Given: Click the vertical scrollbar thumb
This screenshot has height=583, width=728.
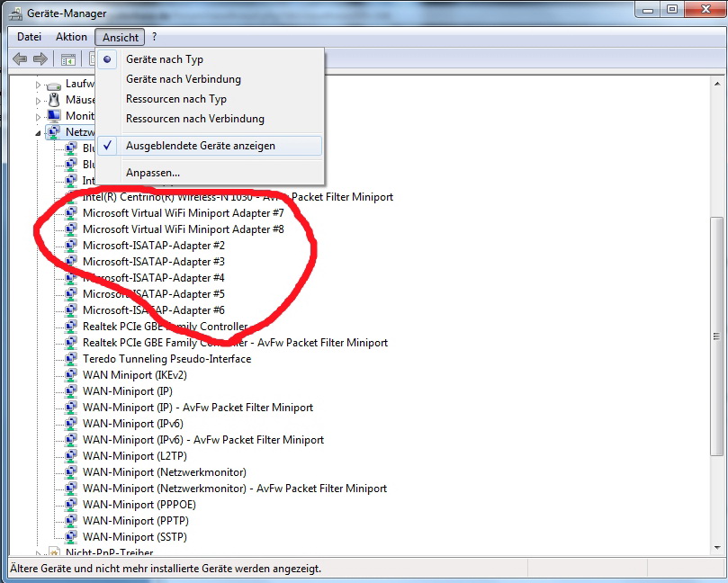Looking at the screenshot, I should (x=717, y=336).
